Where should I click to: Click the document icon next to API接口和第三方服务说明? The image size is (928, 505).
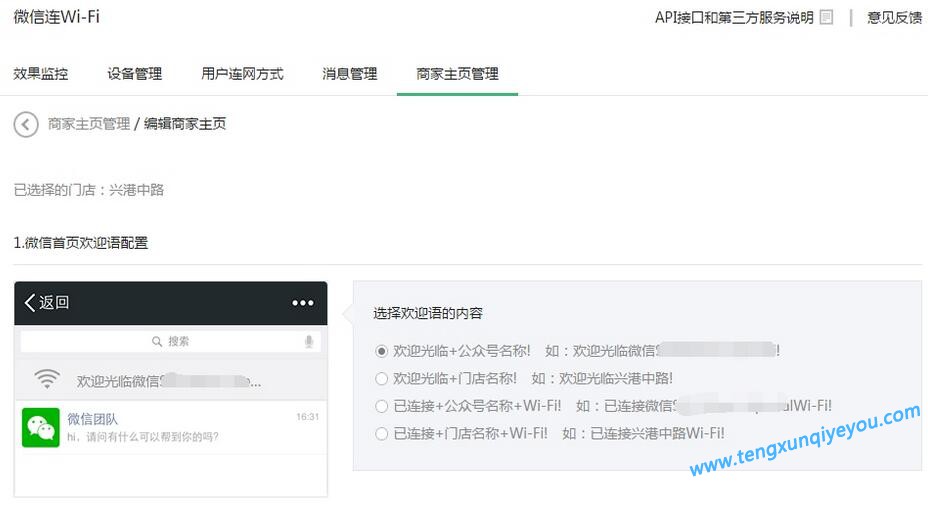coord(826,18)
